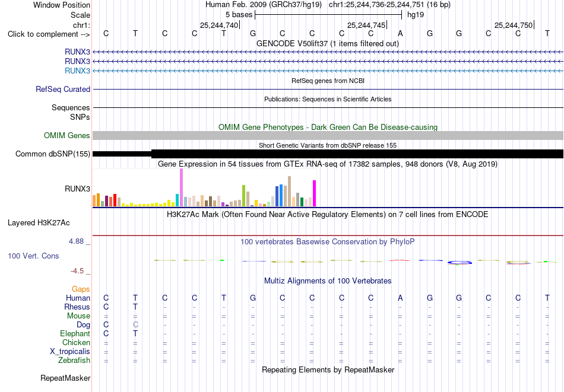Open 'Multiz Alignments of 100 Vertebrates' title
564x392 pixels.
[x=328, y=281]
